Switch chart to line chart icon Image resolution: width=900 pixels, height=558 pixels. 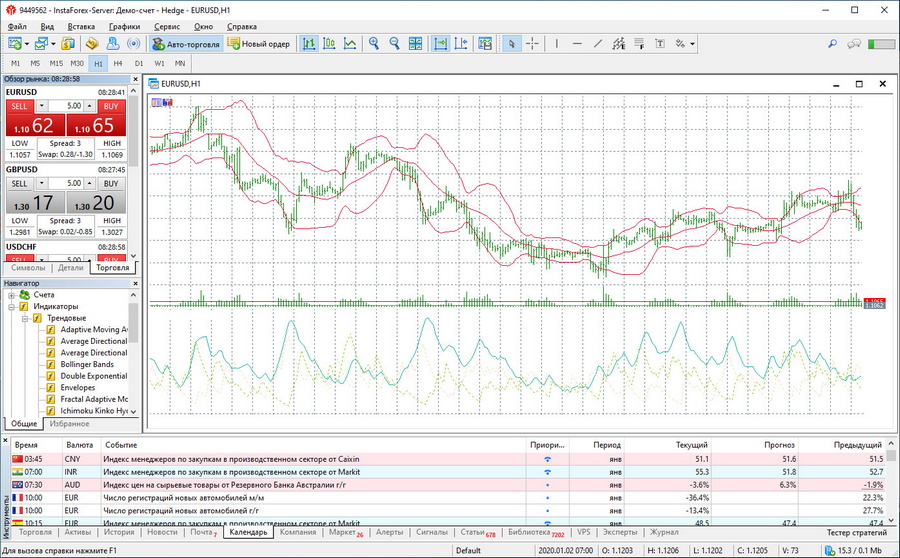(x=350, y=44)
